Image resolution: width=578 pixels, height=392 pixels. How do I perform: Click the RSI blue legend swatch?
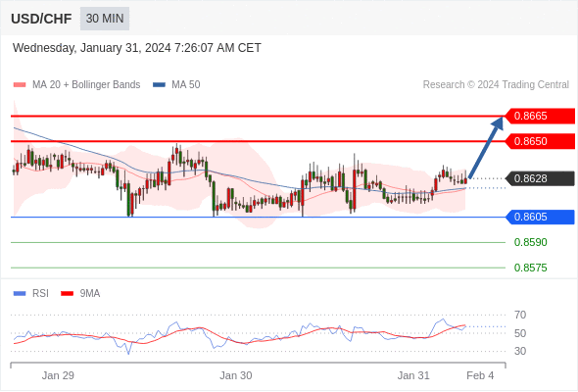click(x=20, y=294)
